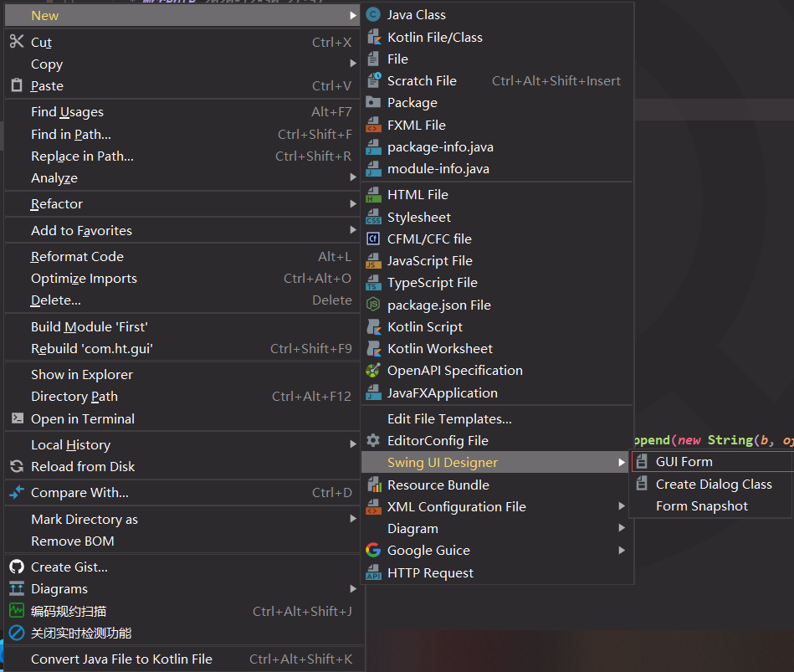Click the Create Gist GitHub icon
The image size is (794, 672).
coord(17,567)
